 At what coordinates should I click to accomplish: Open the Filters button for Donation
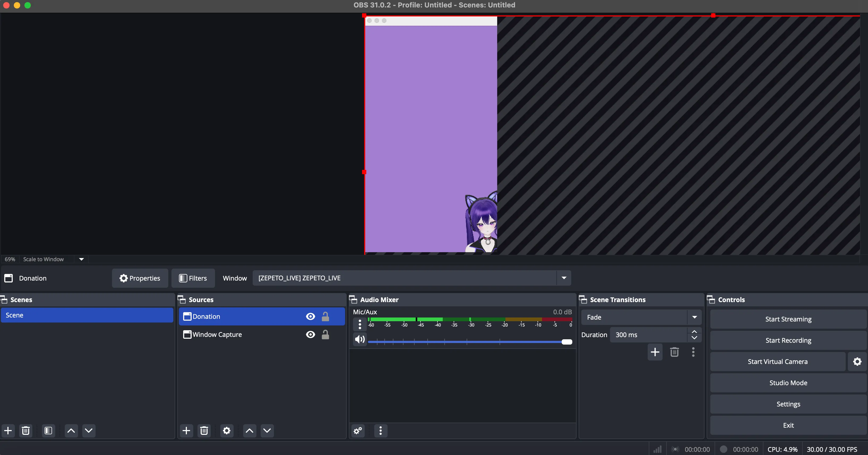pyautogui.click(x=193, y=278)
